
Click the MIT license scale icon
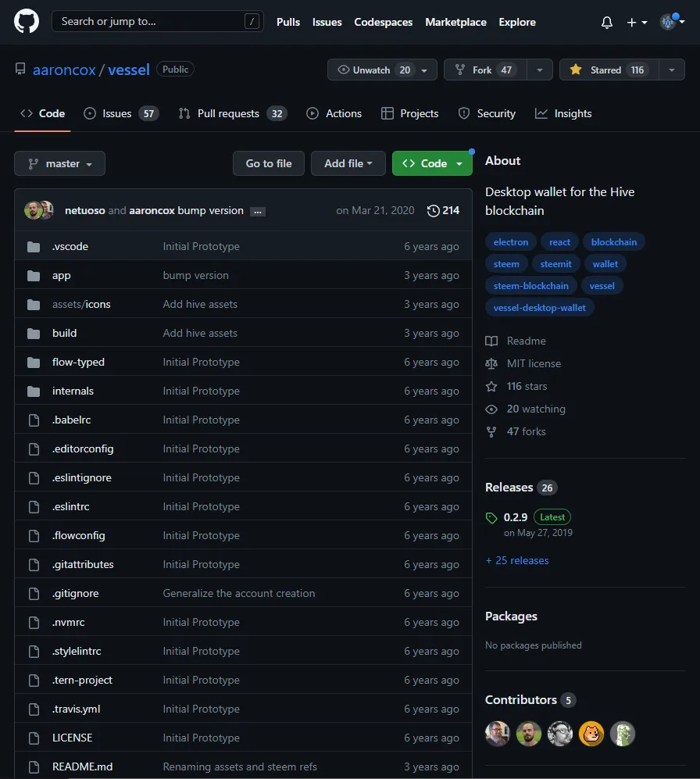point(491,363)
